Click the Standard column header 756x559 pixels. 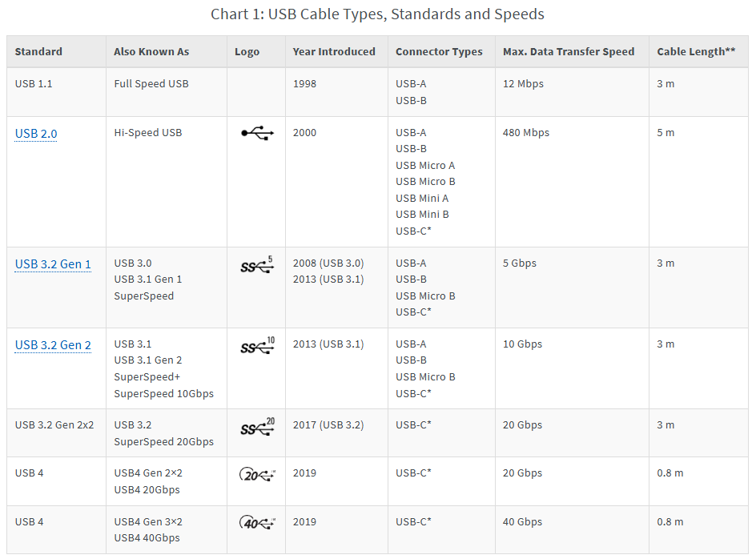click(x=38, y=51)
